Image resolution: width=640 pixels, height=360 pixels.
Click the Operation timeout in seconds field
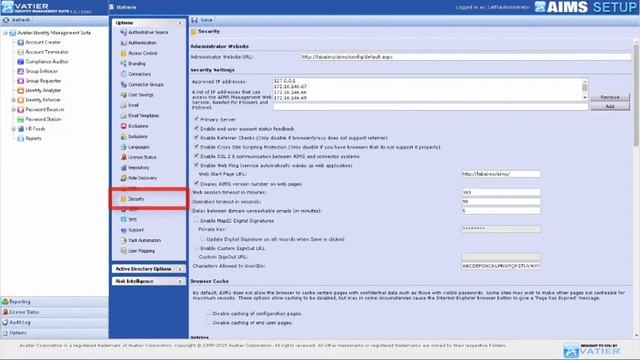pos(501,202)
